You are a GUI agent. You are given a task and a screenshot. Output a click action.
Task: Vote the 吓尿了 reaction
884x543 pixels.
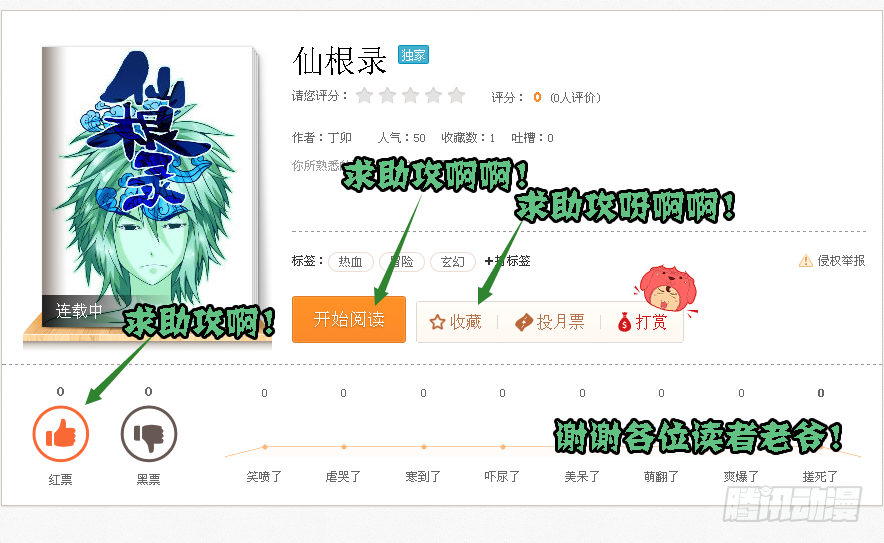click(502, 477)
